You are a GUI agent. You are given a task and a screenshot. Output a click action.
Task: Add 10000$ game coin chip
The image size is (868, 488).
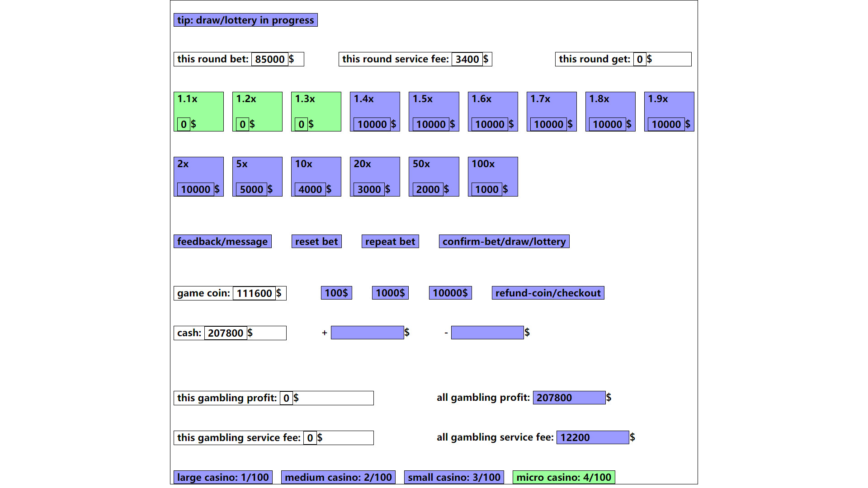[x=450, y=293]
